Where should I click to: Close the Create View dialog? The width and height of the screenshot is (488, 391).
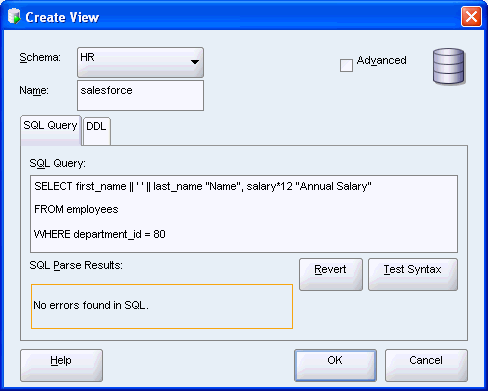(471, 16)
